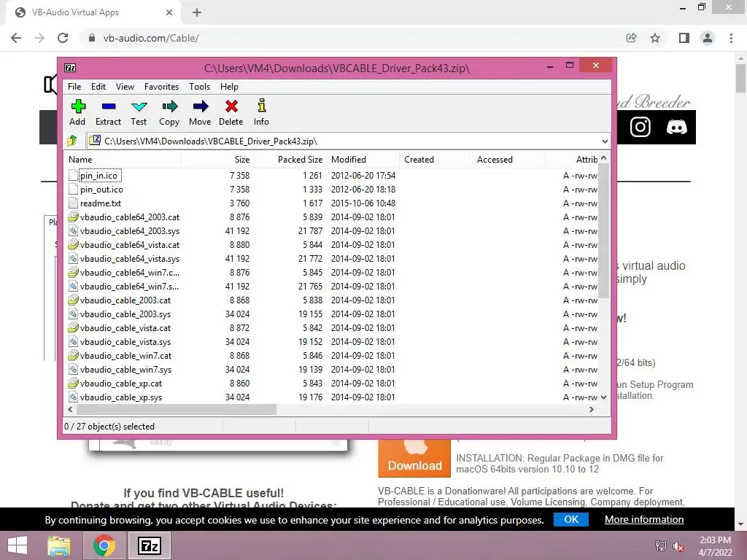Select vbaudio_cable_2003.sys file

click(x=125, y=314)
